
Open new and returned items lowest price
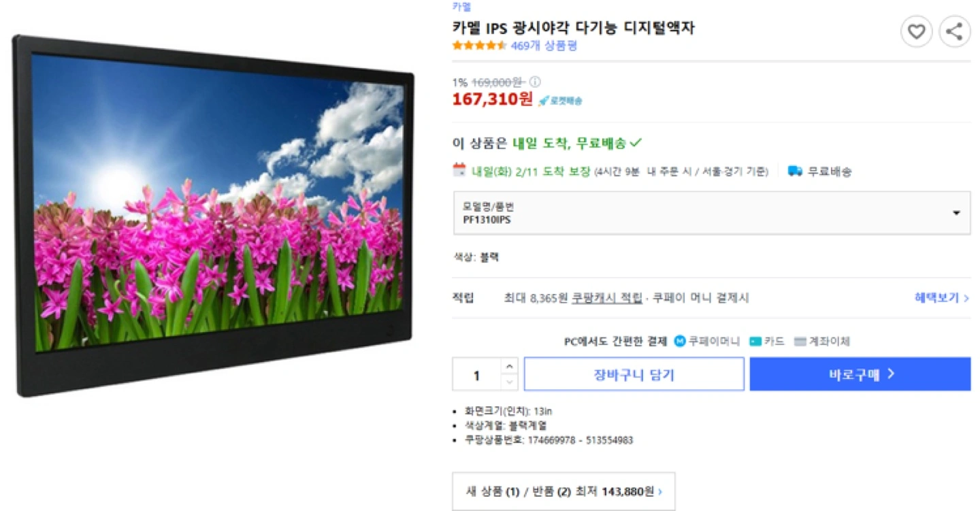564,491
